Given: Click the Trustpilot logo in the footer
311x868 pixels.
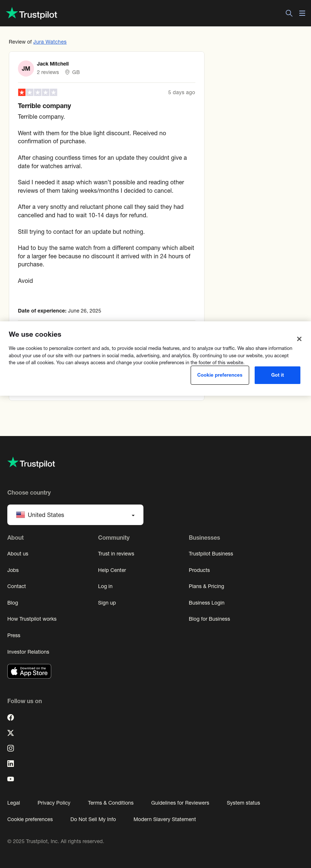Looking at the screenshot, I should [x=31, y=463].
